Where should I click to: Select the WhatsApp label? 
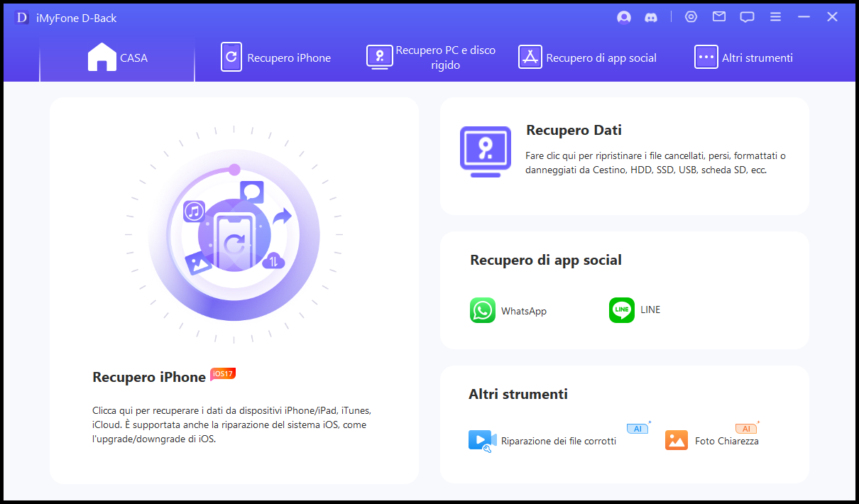click(524, 311)
